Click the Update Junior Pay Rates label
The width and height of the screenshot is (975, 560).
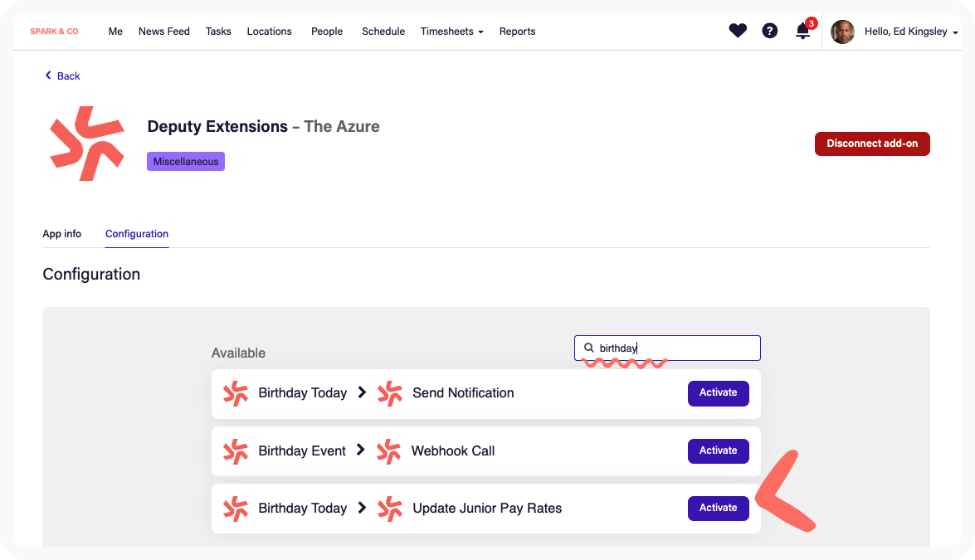487,509
